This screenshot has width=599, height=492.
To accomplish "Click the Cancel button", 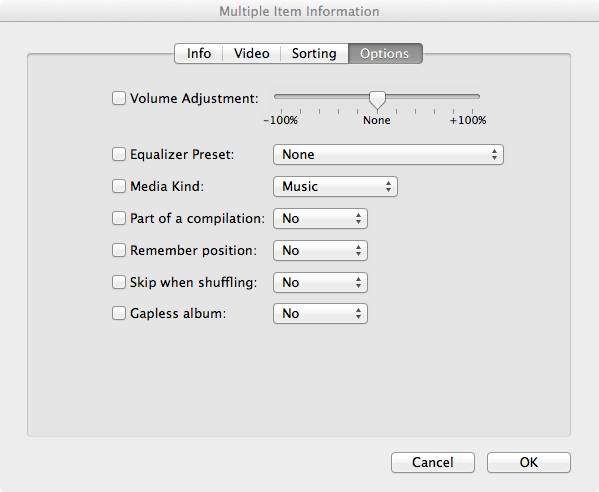I will (433, 463).
